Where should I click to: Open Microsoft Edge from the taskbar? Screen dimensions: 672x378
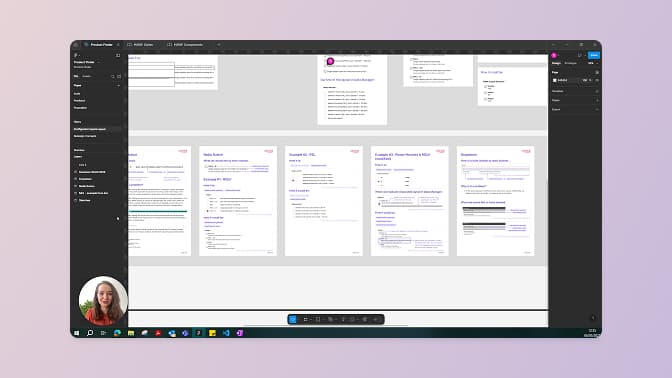point(117,333)
